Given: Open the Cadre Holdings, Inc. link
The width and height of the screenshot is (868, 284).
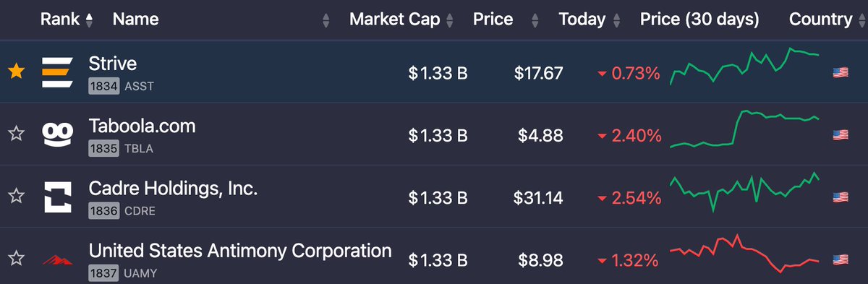Looking at the screenshot, I should coord(173,189).
